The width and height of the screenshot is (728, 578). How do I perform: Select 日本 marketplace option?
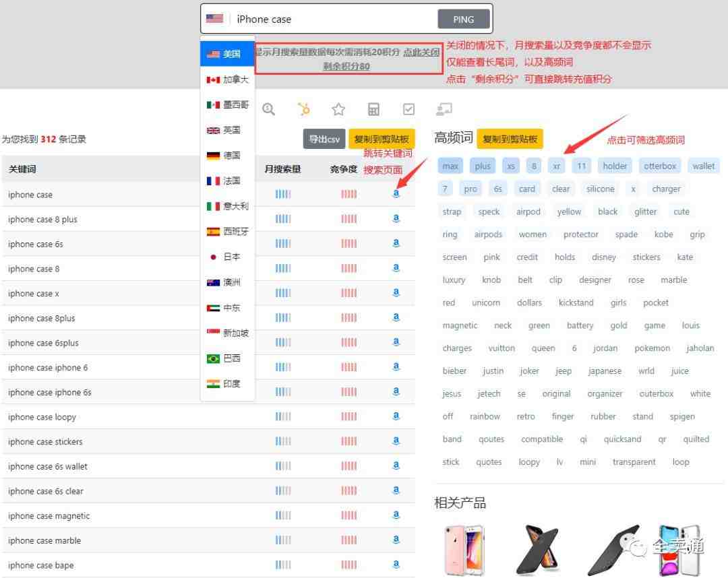tap(228, 257)
